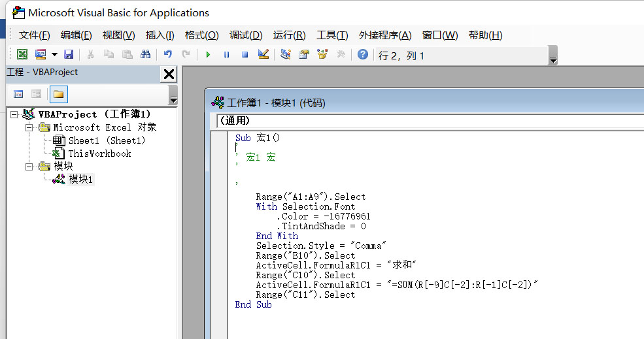Open the 外接程序(A) menu
This screenshot has width=644, height=339.
385,35
